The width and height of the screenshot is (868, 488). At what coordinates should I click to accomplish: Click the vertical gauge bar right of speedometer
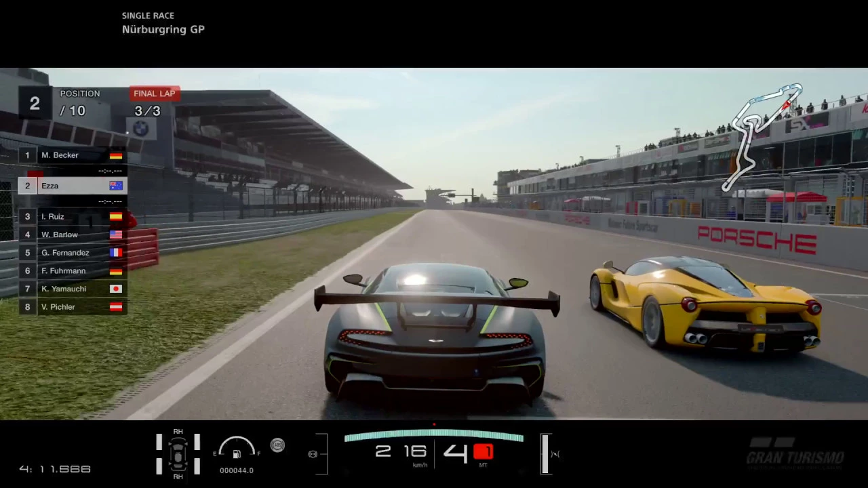point(545,454)
